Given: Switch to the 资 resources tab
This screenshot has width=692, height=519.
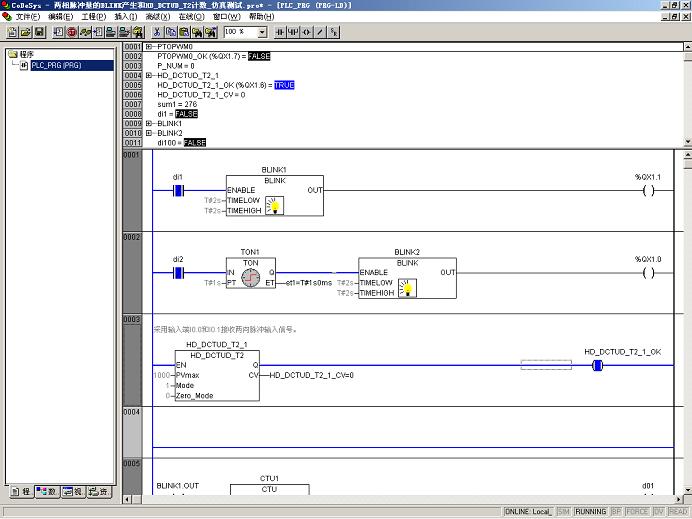Looking at the screenshot, I should (x=98, y=492).
